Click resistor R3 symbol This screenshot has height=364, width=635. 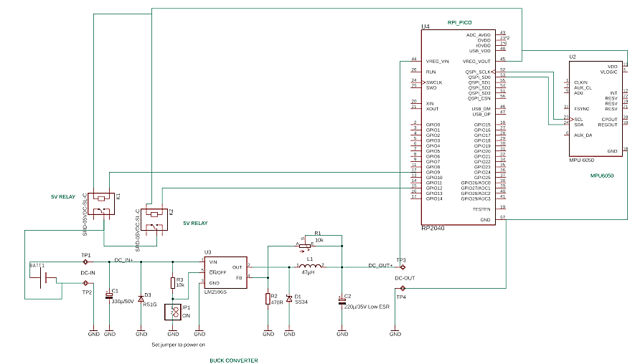(173, 283)
